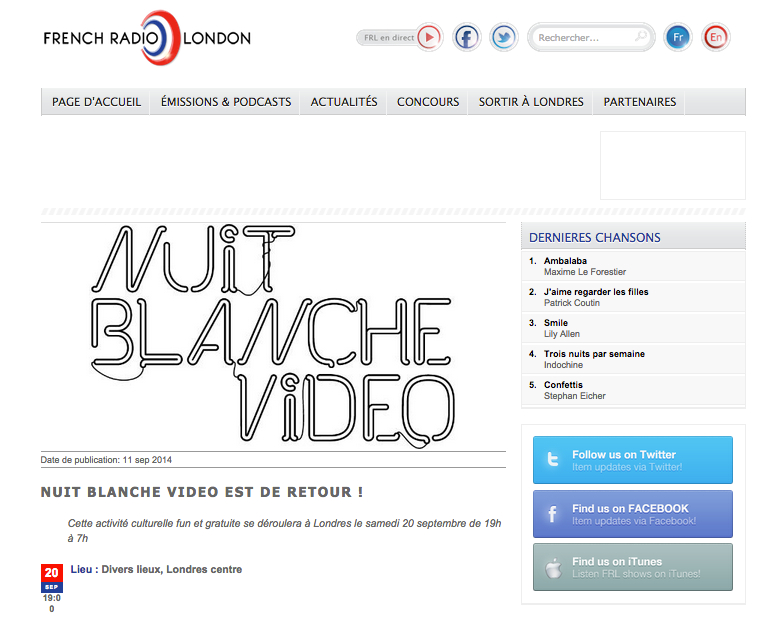
Task: Click the Twitter 't' logo in Follow button
Action: point(553,459)
